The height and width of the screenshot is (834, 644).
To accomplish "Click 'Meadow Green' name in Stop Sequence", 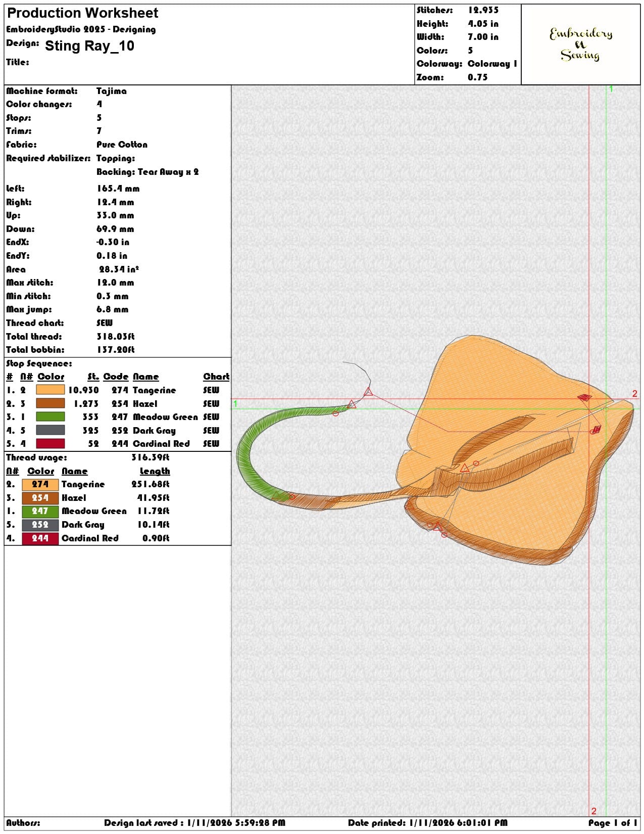I will (x=165, y=417).
